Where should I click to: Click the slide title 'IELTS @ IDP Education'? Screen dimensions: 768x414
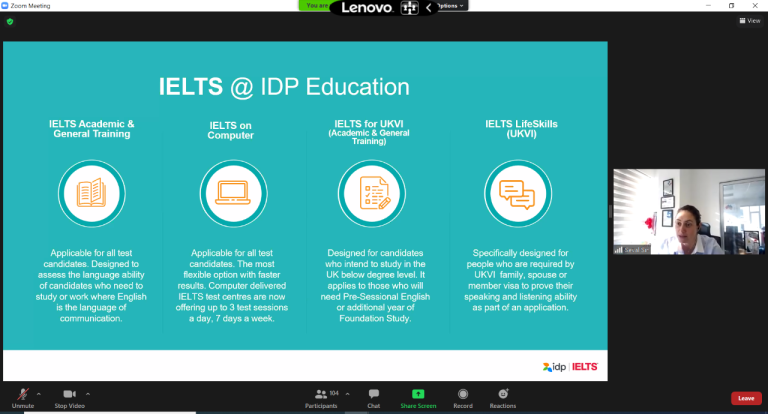(x=284, y=87)
